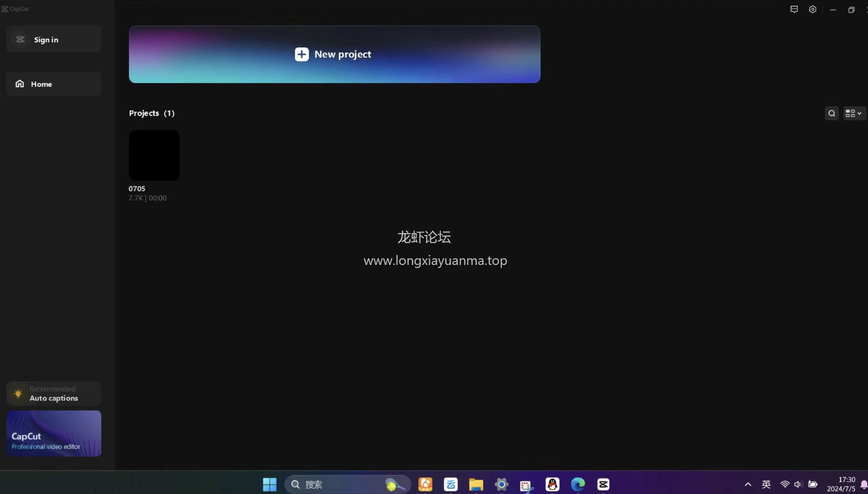Open CapCut settings icon
This screenshot has height=494, width=868.
[812, 9]
